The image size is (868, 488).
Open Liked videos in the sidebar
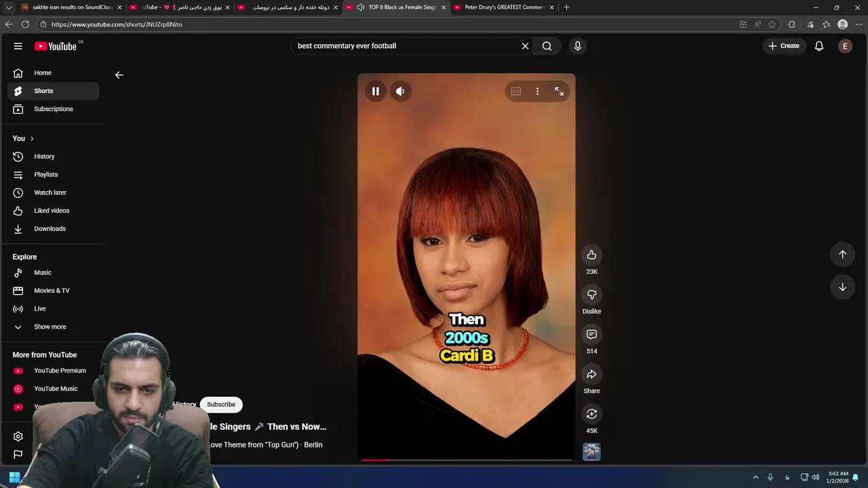tap(54, 211)
